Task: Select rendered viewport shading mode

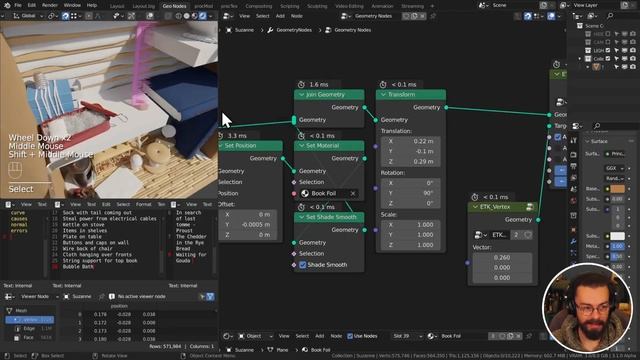Action: click(x=202, y=16)
